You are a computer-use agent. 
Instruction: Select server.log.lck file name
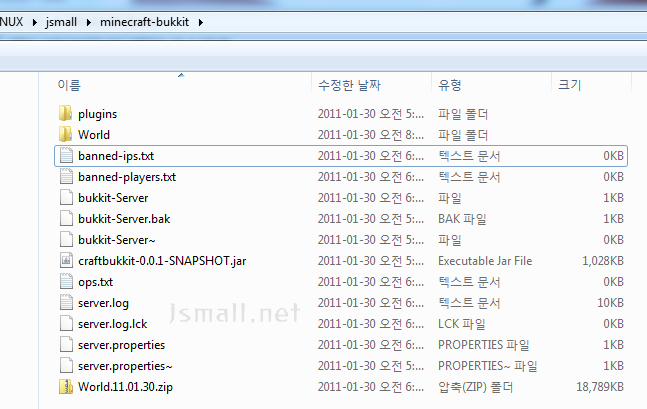pyautogui.click(x=113, y=324)
